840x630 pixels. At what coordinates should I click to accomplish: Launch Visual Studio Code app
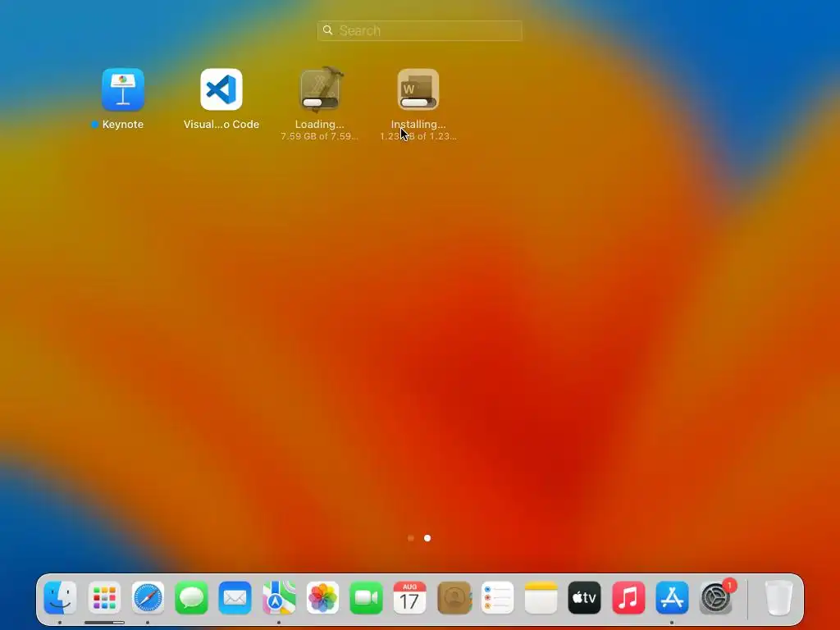[x=221, y=89]
